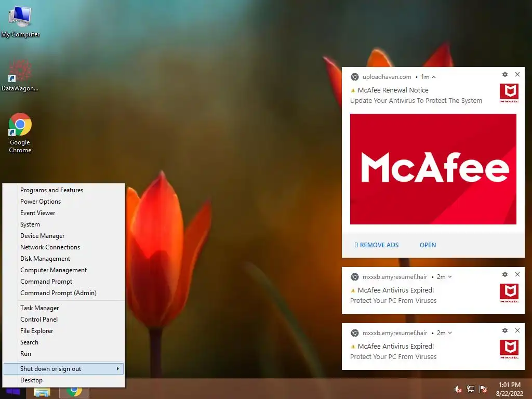Click the large McAfee banner image

click(433, 169)
